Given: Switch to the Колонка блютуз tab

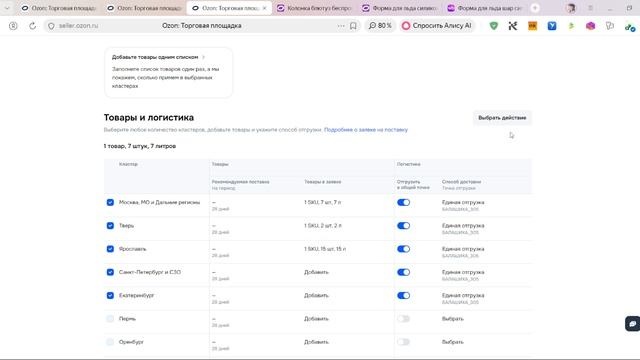Looking at the screenshot, I should [x=314, y=8].
